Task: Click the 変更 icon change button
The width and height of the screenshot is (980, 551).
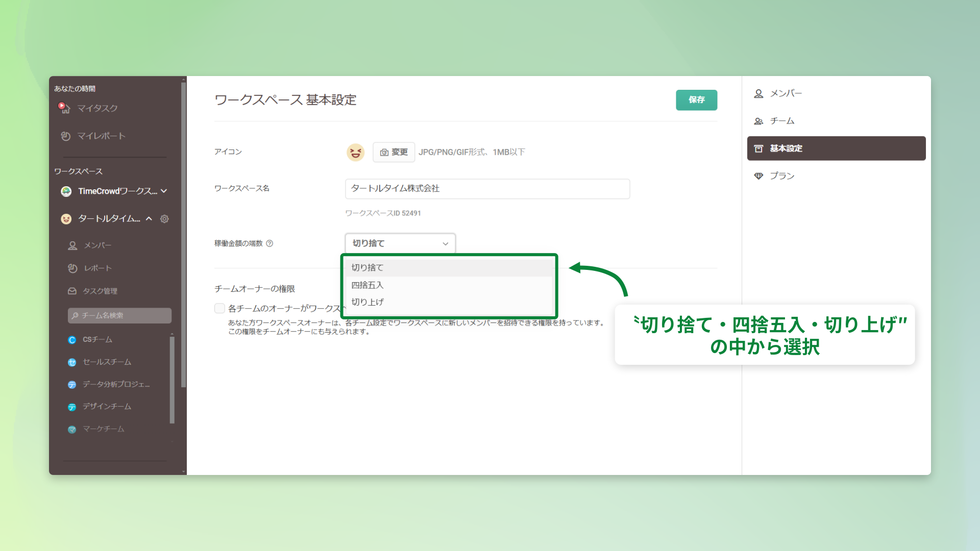Action: pos(394,152)
